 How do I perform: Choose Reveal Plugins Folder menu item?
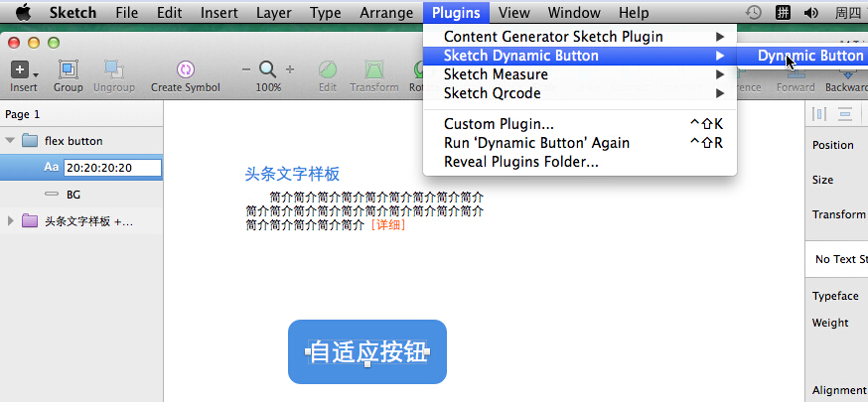[x=520, y=161]
